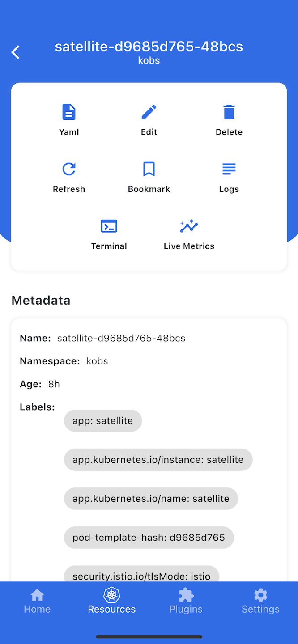Image resolution: width=298 pixels, height=644 pixels.
Task: Select the Resources tab
Action: 111,601
